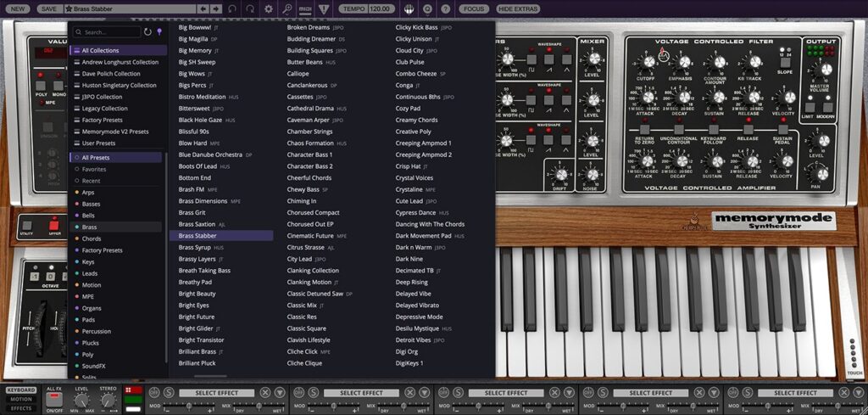Click the on/off icon of second effect slot
This screenshot has height=415, width=868.
[x=298, y=392]
